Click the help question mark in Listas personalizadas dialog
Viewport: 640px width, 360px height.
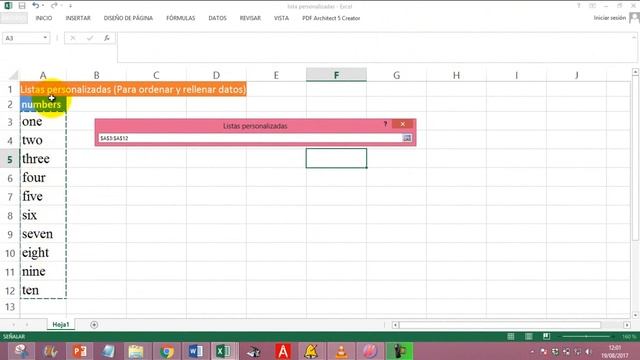385,124
